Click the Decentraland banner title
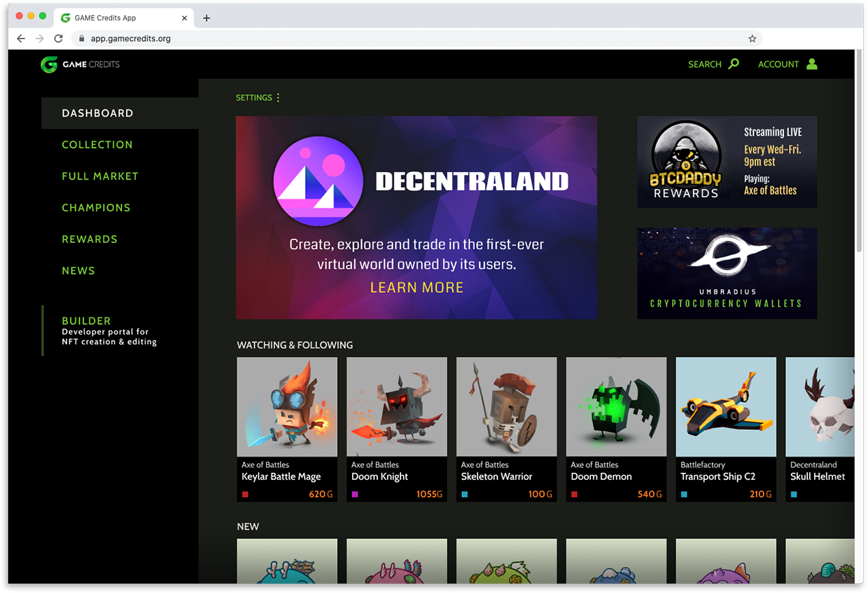Screen dimensions: 868x593 (x=472, y=182)
